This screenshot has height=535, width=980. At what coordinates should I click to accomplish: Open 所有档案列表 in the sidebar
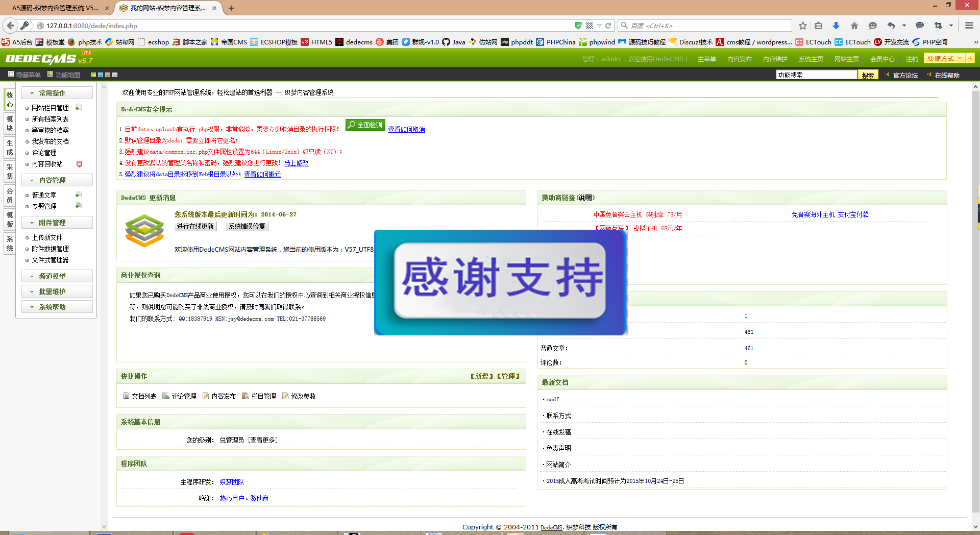tap(50, 119)
